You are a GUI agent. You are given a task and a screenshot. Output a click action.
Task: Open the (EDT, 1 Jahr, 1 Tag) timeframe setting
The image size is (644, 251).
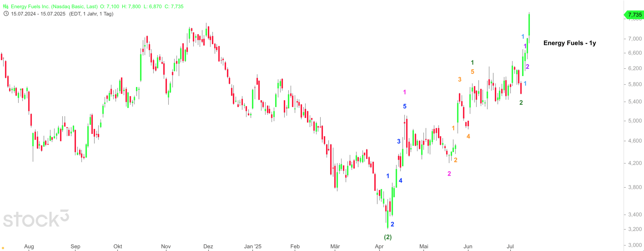click(x=91, y=14)
